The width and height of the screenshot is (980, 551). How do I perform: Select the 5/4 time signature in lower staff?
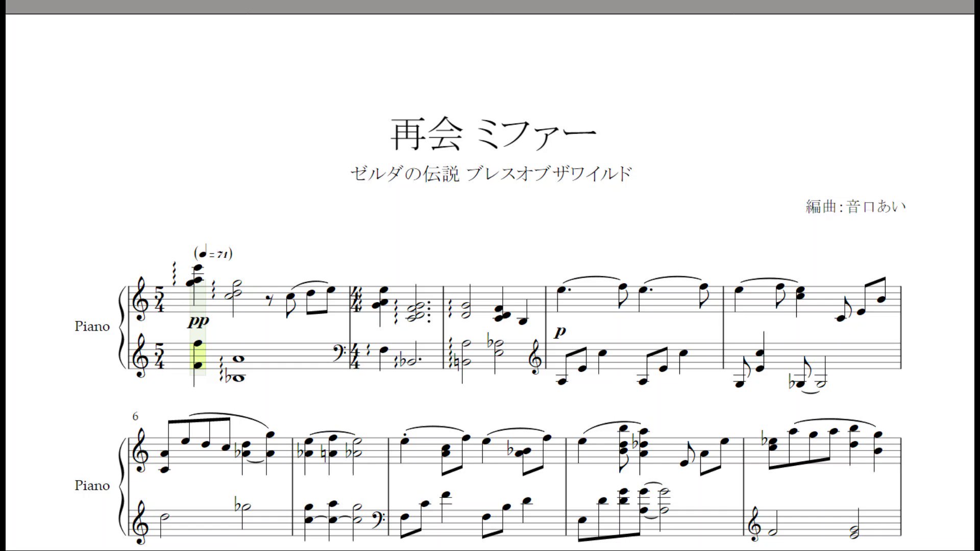click(x=160, y=357)
